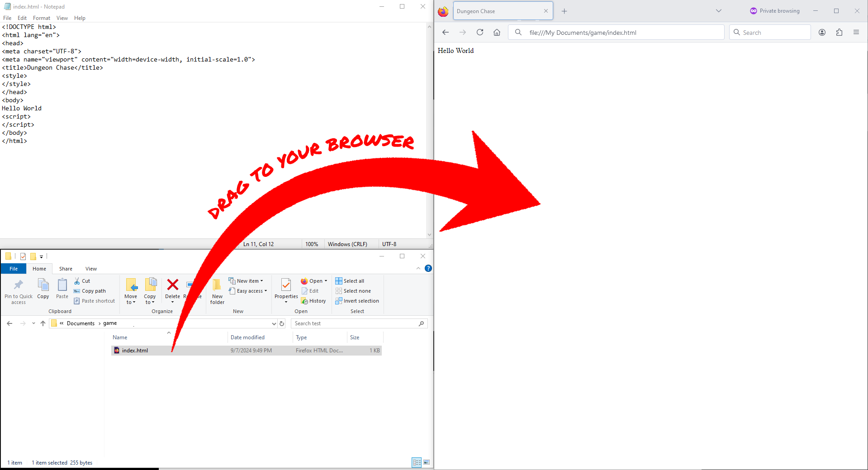868x470 pixels.
Task: Open Notepad Help menu
Action: 80,18
